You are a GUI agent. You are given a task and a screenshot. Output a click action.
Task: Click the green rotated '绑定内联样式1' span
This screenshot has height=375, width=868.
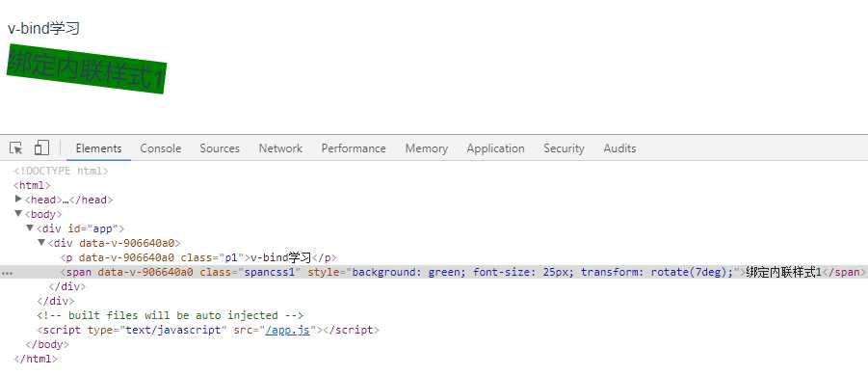pyautogui.click(x=87, y=69)
